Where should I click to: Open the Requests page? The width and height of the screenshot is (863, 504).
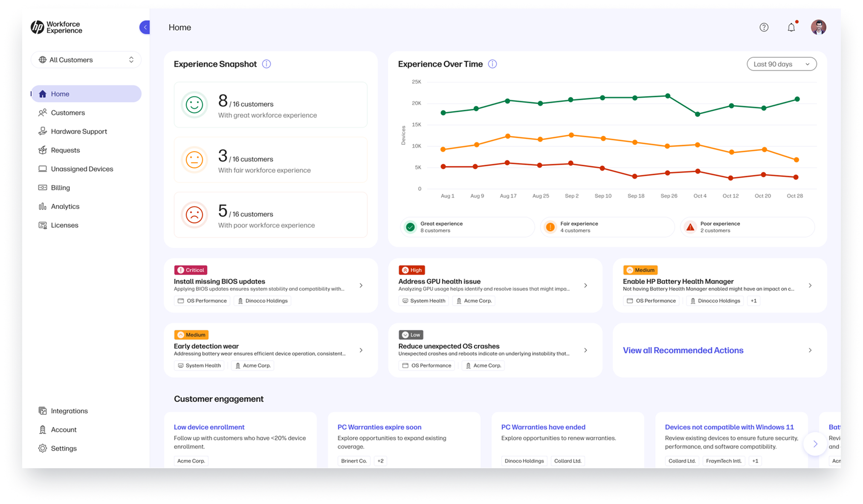(x=65, y=150)
